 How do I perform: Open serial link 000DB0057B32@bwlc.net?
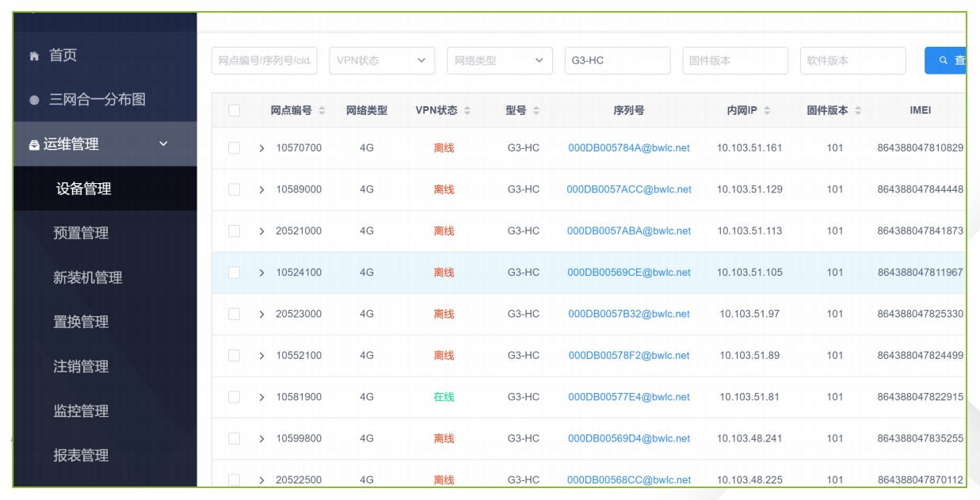[629, 314]
